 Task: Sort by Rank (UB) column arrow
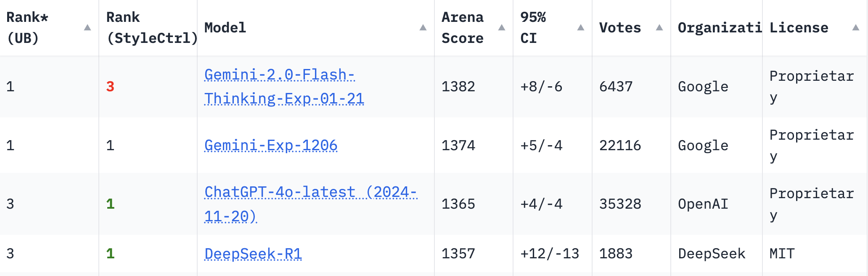(87, 28)
